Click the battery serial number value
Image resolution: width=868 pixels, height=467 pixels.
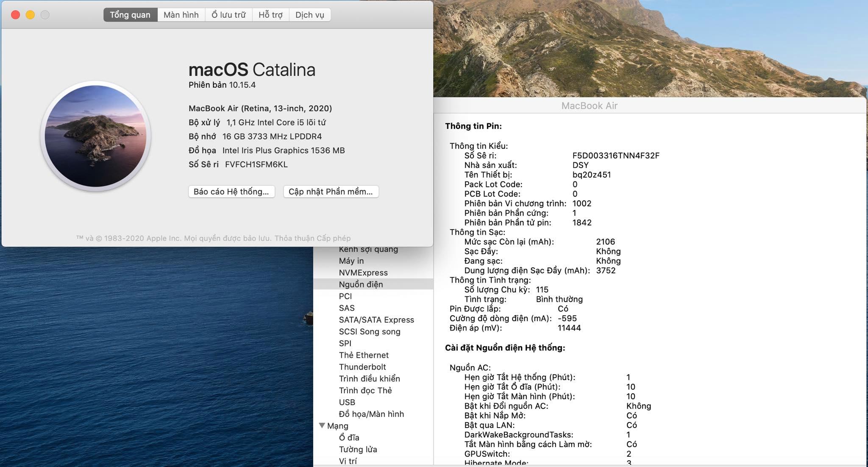pos(615,156)
